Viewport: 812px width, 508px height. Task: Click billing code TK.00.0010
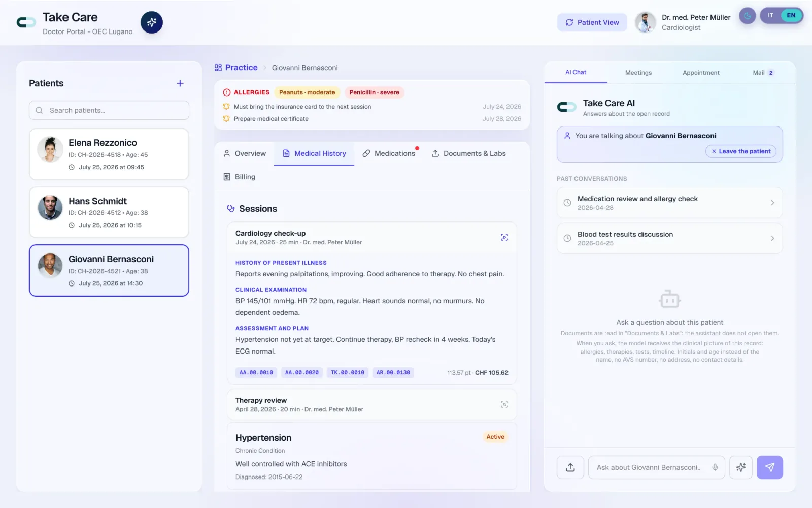coord(348,372)
